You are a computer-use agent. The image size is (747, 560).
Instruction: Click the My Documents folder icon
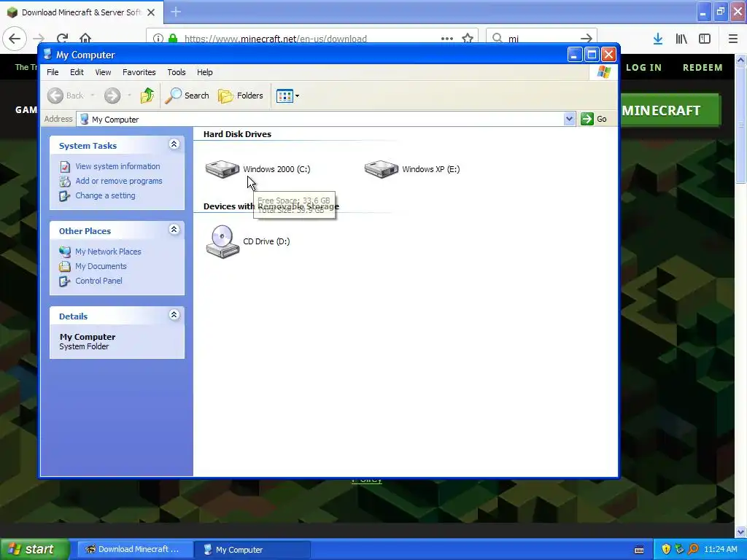pos(65,266)
